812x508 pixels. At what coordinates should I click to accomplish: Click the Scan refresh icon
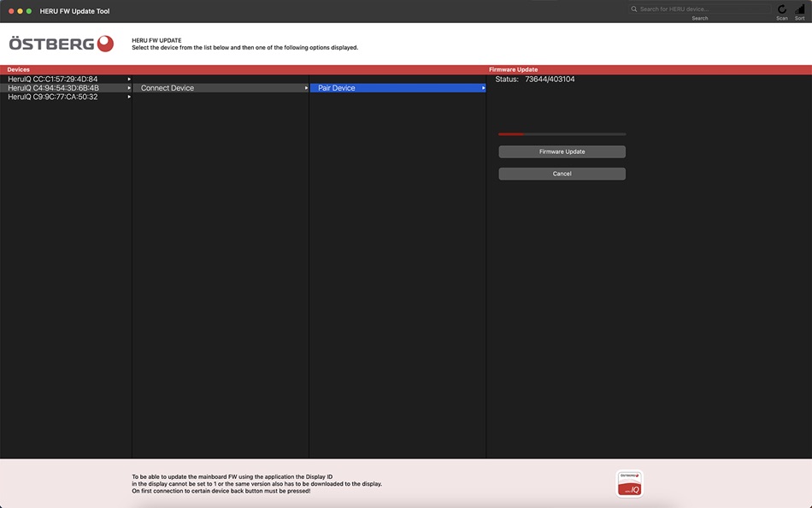[782, 9]
